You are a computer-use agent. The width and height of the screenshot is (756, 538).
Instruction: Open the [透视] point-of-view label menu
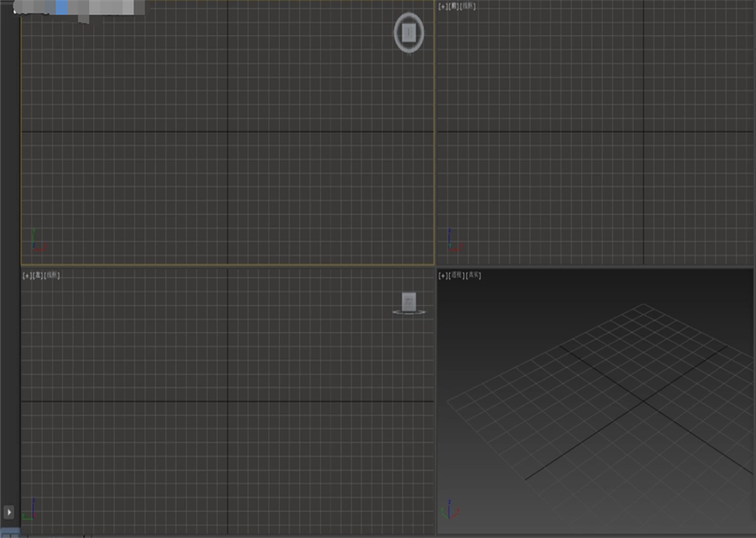tap(459, 274)
